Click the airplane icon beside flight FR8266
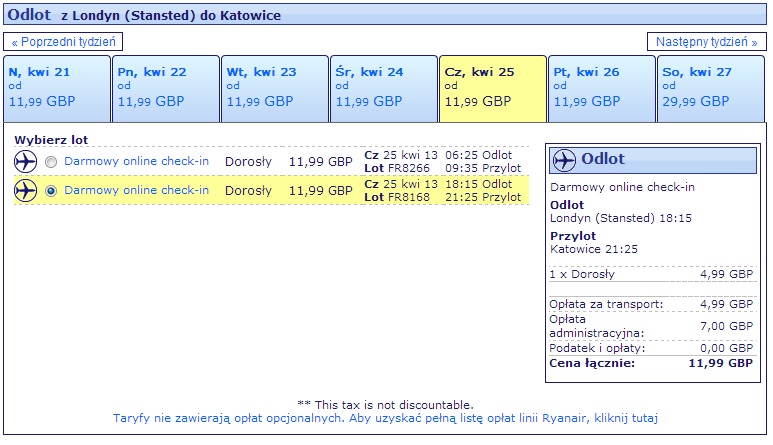The height and width of the screenshot is (445, 773). tap(26, 162)
